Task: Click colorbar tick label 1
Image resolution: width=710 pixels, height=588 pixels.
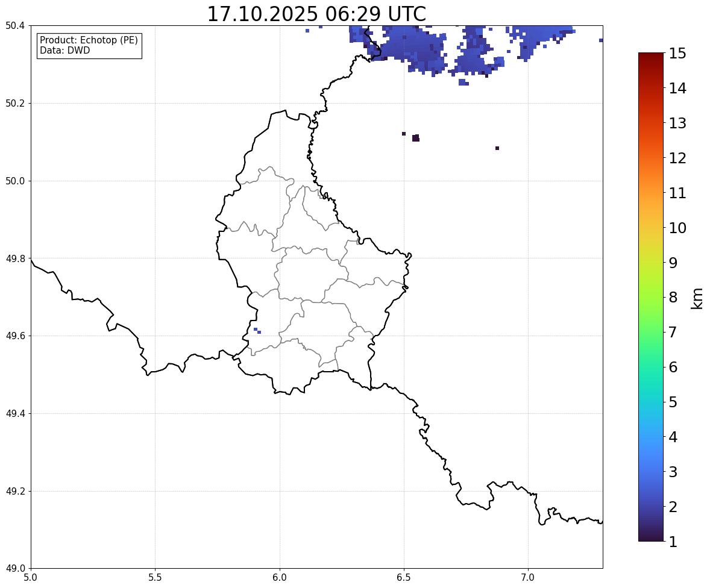Action: [673, 542]
